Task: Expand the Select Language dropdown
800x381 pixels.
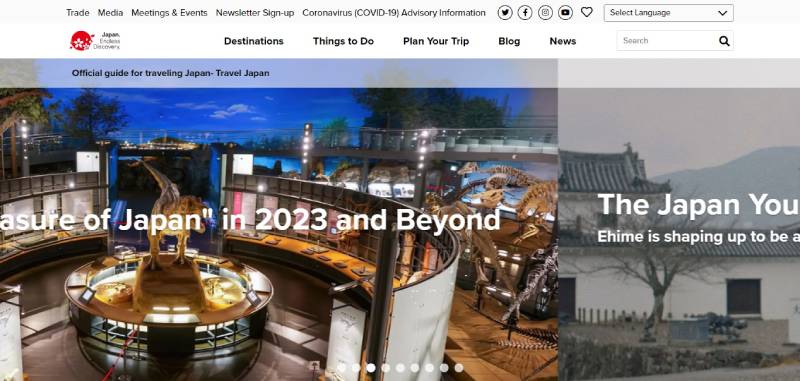Action: 668,13
